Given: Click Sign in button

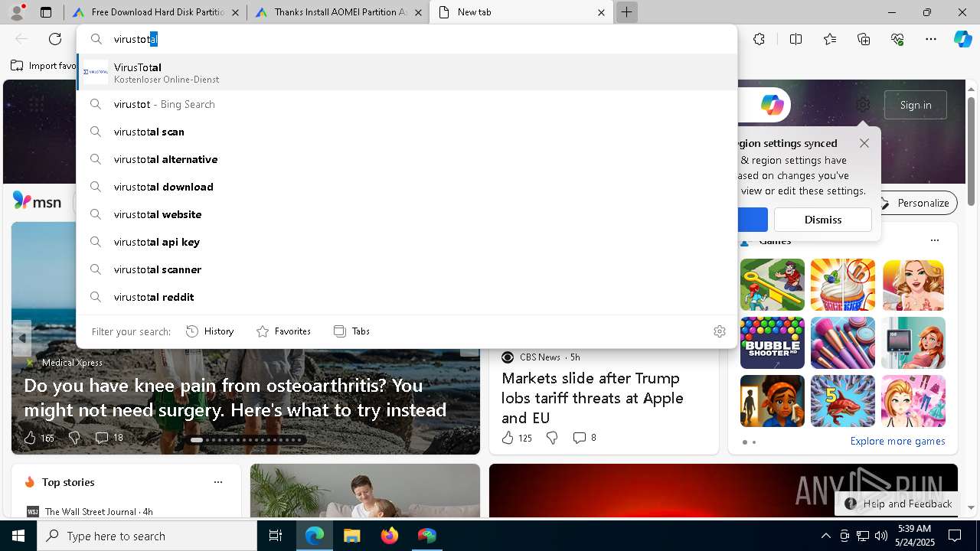Looking at the screenshot, I should click(916, 105).
